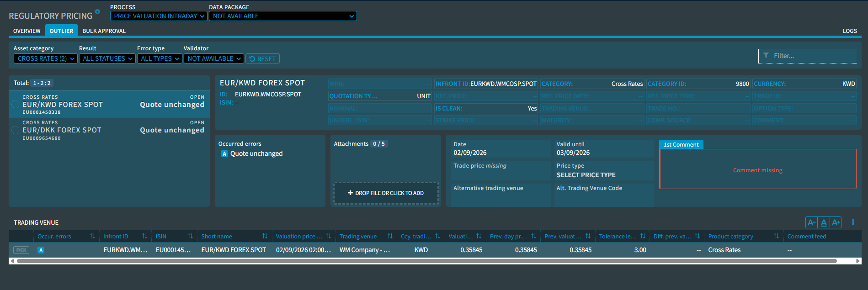Click the Alt. Trading Venue Code field
The width and height of the screenshot is (868, 290).
(604, 194)
